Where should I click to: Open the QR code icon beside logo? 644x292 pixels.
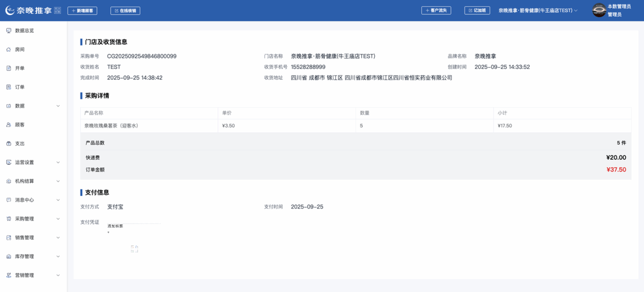click(x=57, y=11)
